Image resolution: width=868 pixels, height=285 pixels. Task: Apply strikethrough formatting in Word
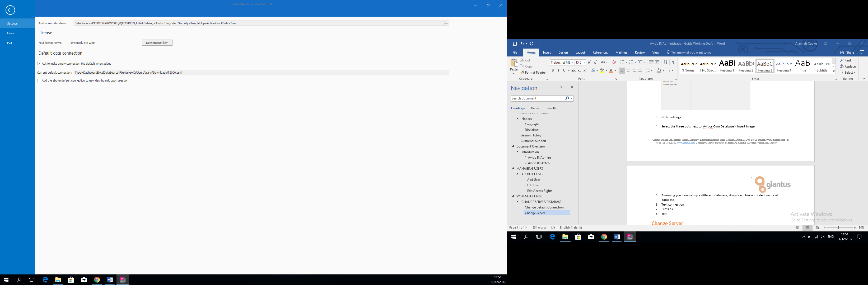coord(573,71)
